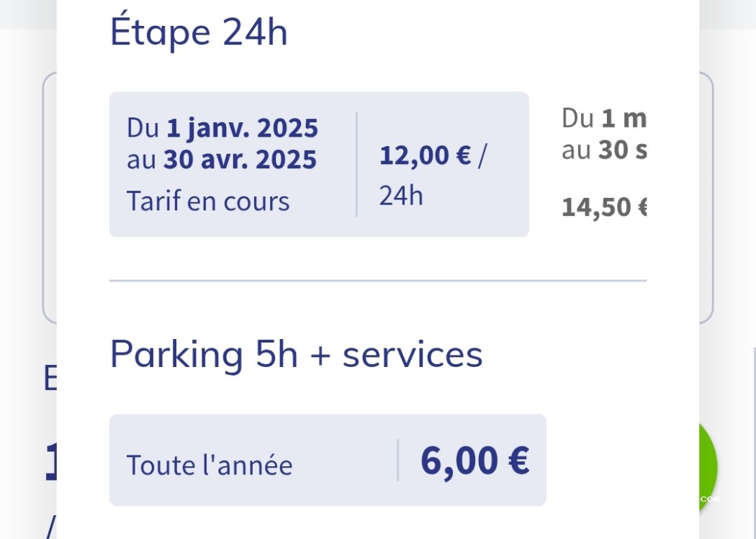Click the "Toute l'année" tariff card
The width and height of the screenshot is (756, 539).
coord(328,460)
